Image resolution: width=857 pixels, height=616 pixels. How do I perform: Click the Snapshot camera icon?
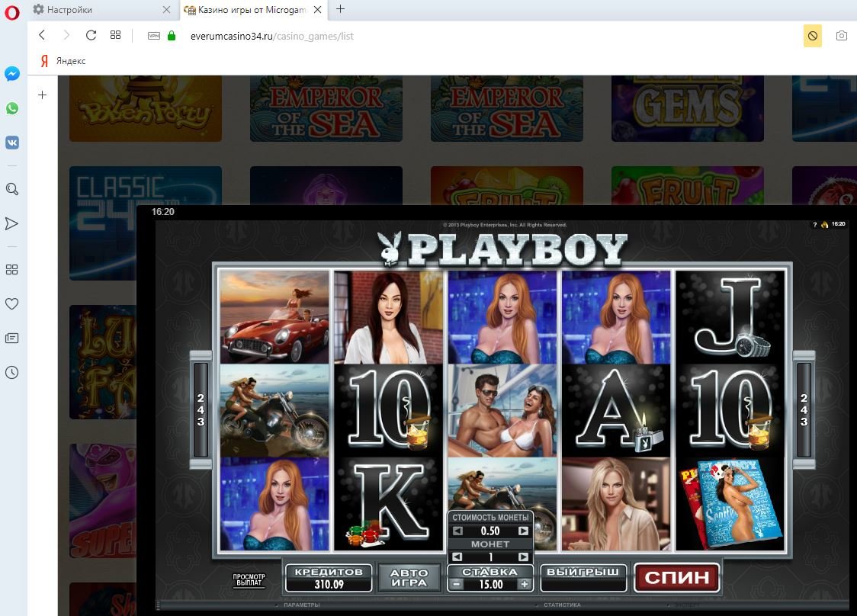point(841,36)
